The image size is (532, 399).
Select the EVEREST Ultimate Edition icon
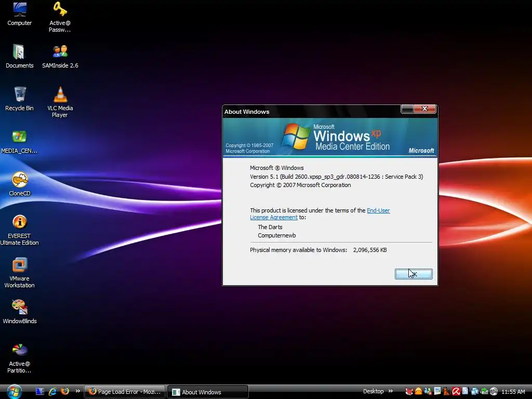pos(19,230)
